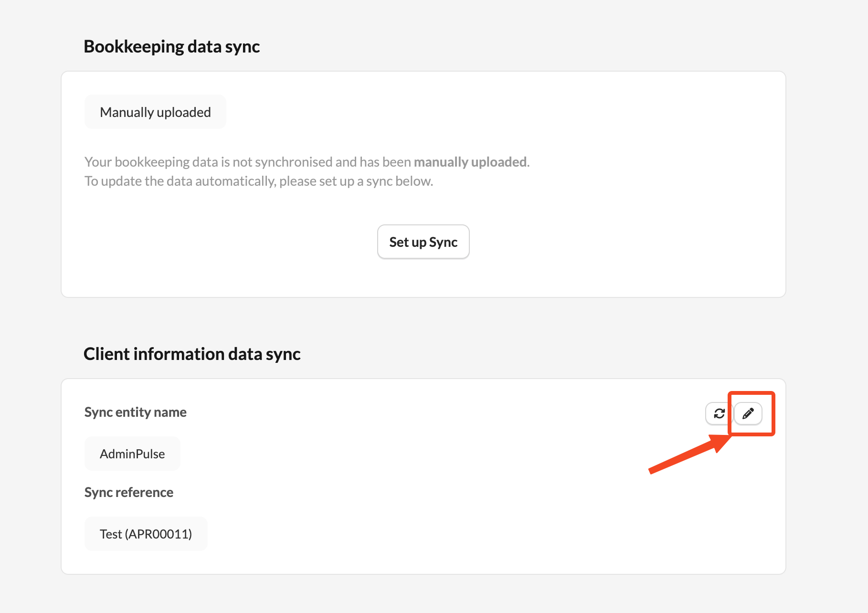Click the Test (APR00011) sync reference value
Screen dimensions: 868x613
(x=146, y=534)
